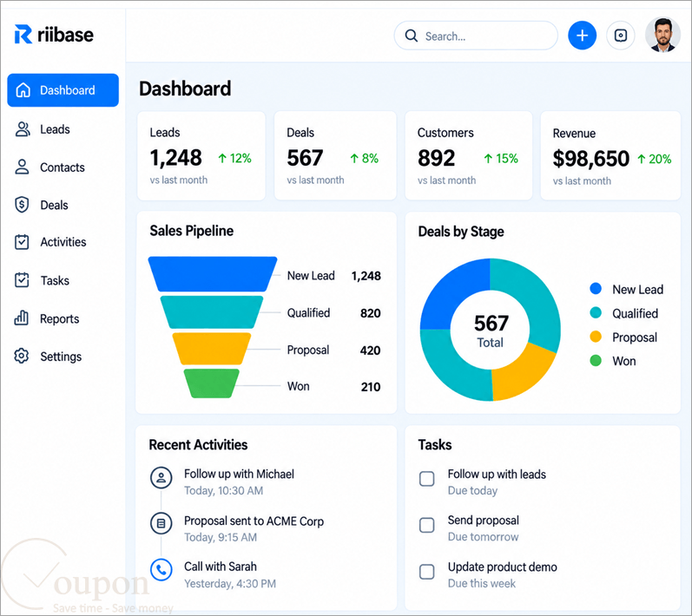Click the blue New Lead legend dot
Viewport: 692px width, 616px height.
[x=596, y=289]
